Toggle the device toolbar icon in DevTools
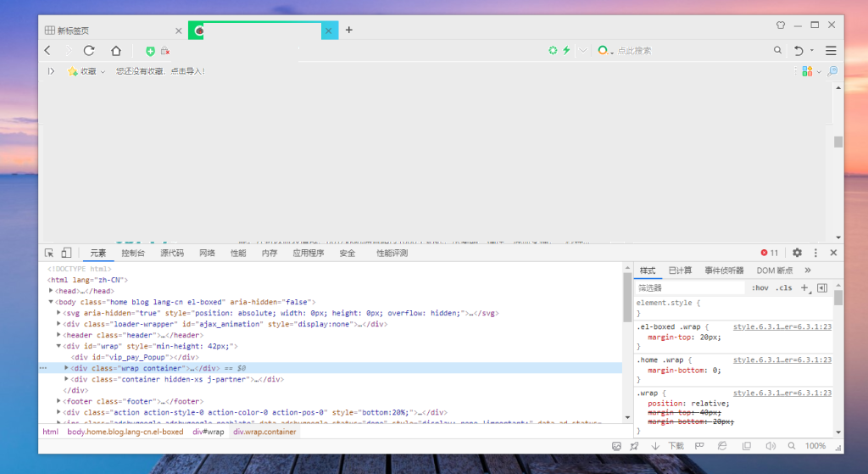Image resolution: width=868 pixels, height=474 pixels. tap(66, 253)
